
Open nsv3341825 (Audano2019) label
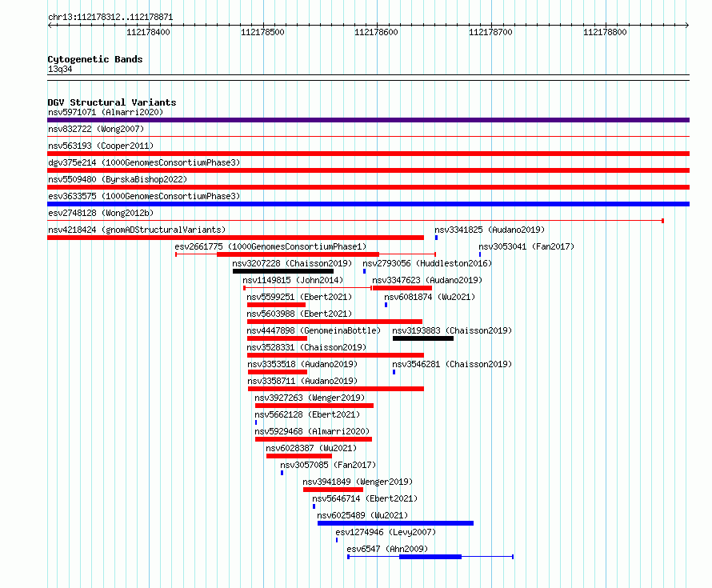pos(490,230)
